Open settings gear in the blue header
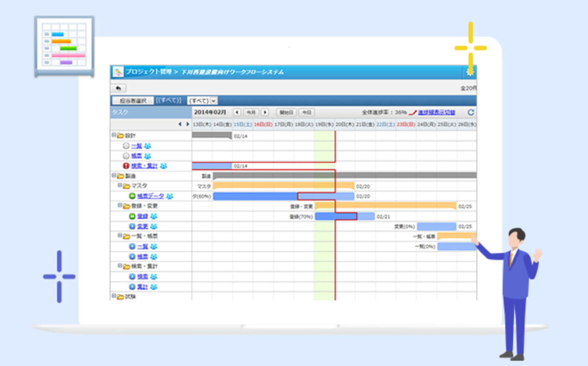Screen dimensions: 588x366 [470, 72]
